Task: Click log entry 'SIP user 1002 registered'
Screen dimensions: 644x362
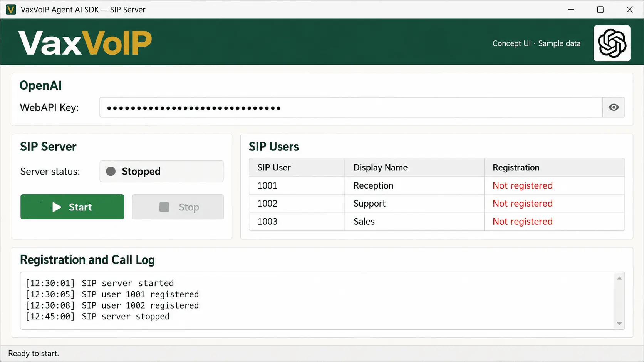Action: pyautogui.click(x=112, y=306)
